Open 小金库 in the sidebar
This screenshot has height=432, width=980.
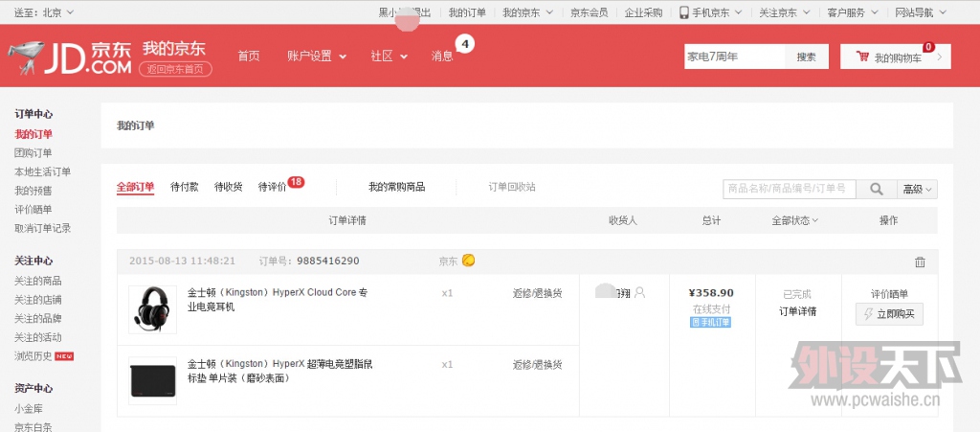point(29,408)
